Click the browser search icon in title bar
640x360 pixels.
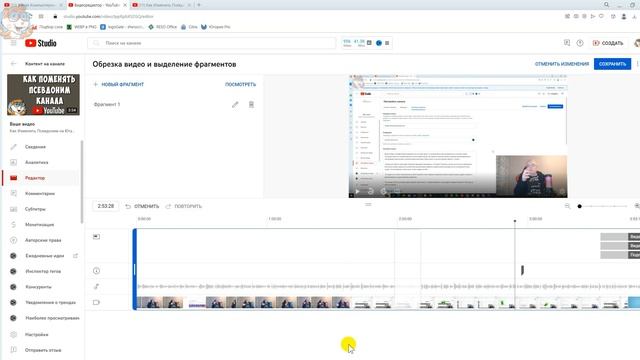607,4
